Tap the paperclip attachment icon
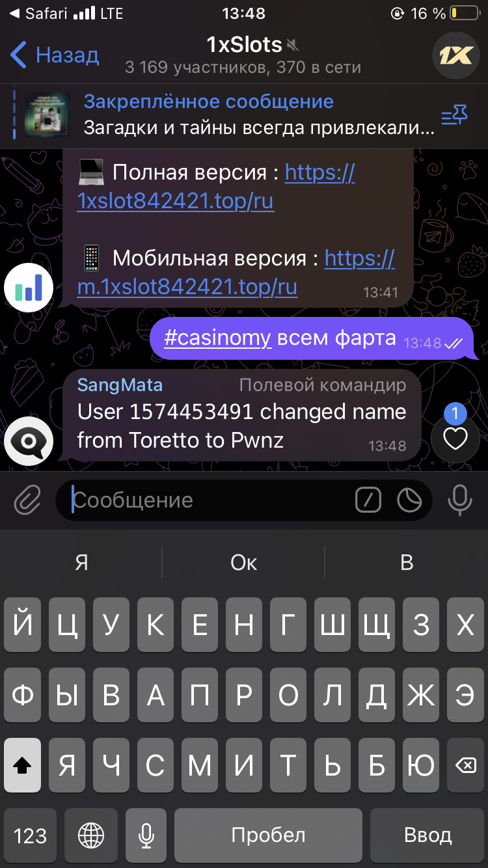 27,500
